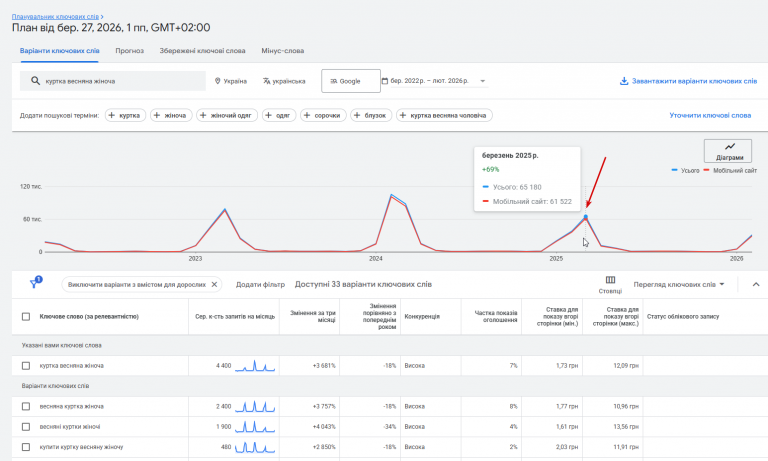Click the українська language translate icon

pos(268,81)
